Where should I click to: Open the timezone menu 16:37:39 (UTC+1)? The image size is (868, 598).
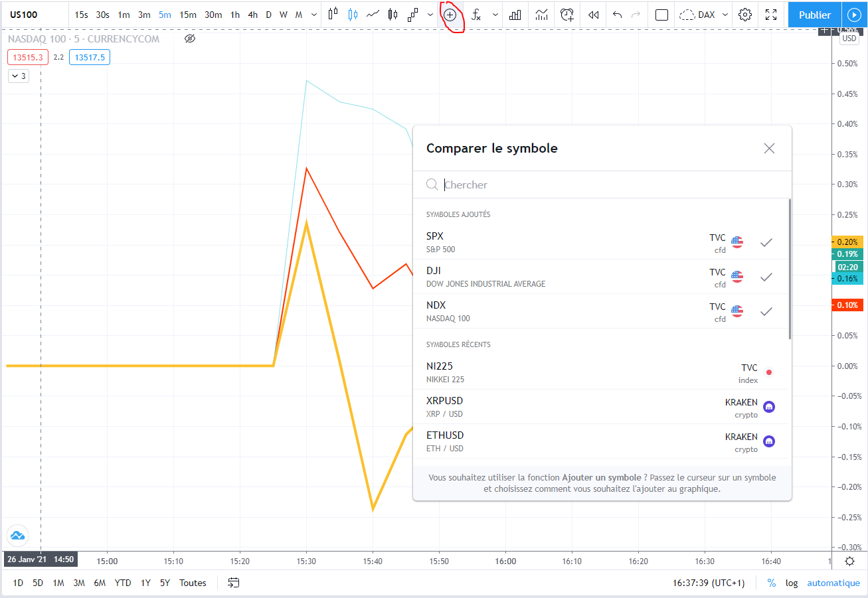point(709,583)
